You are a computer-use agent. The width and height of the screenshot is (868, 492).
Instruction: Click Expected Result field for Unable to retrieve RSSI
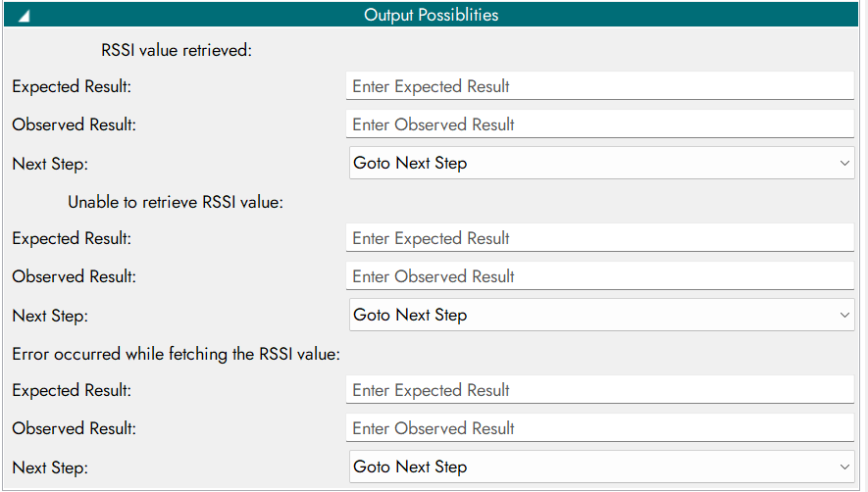pos(600,238)
